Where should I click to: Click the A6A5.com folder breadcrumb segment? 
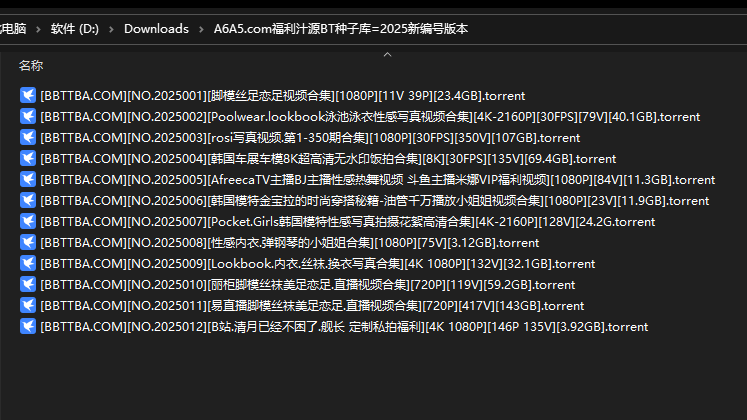point(340,29)
